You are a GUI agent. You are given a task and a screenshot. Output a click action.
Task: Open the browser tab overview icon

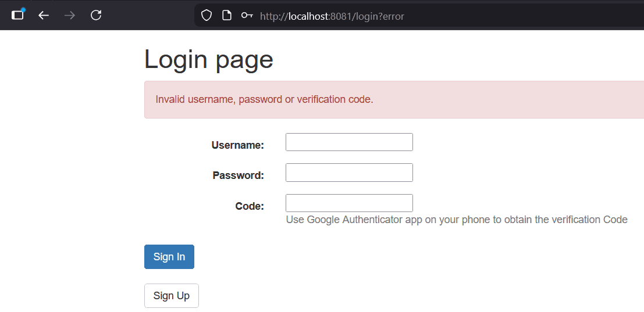tap(17, 15)
